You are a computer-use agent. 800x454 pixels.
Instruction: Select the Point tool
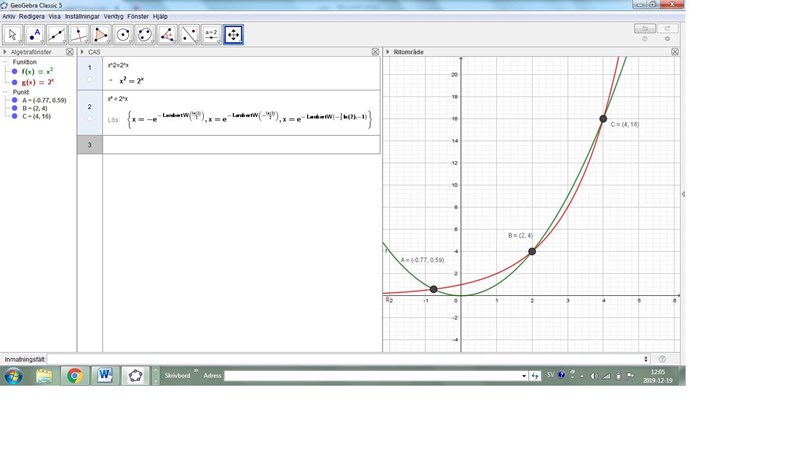36,34
